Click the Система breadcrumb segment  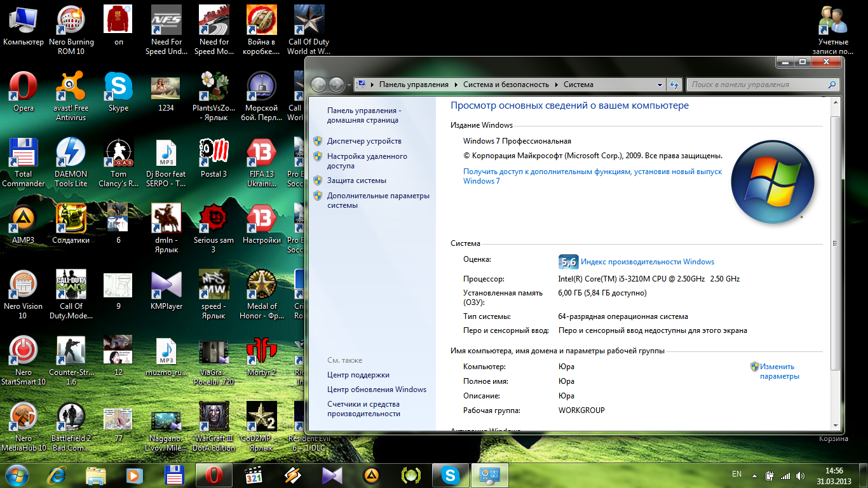pos(578,85)
